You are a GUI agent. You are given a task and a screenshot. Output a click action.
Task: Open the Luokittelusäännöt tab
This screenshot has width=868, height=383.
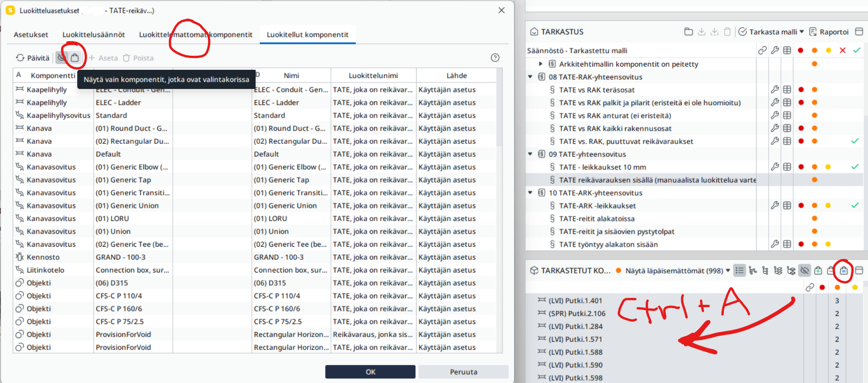click(94, 35)
